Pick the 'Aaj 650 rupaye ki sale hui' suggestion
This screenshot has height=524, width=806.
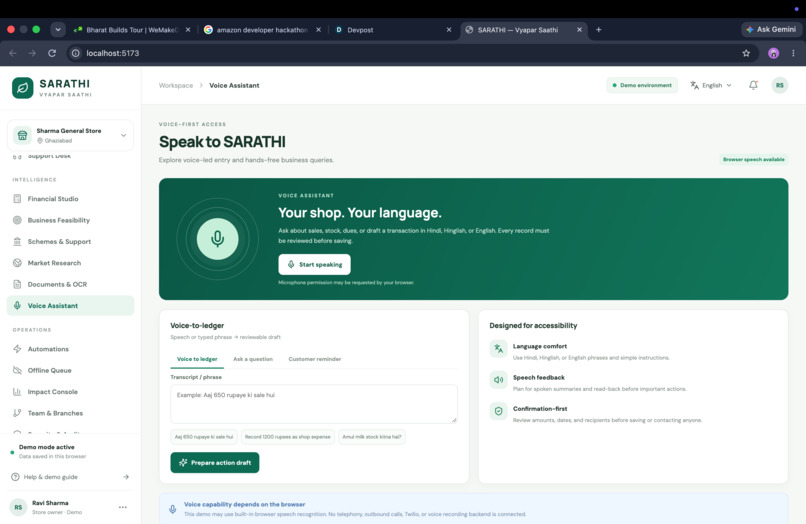pyautogui.click(x=204, y=437)
